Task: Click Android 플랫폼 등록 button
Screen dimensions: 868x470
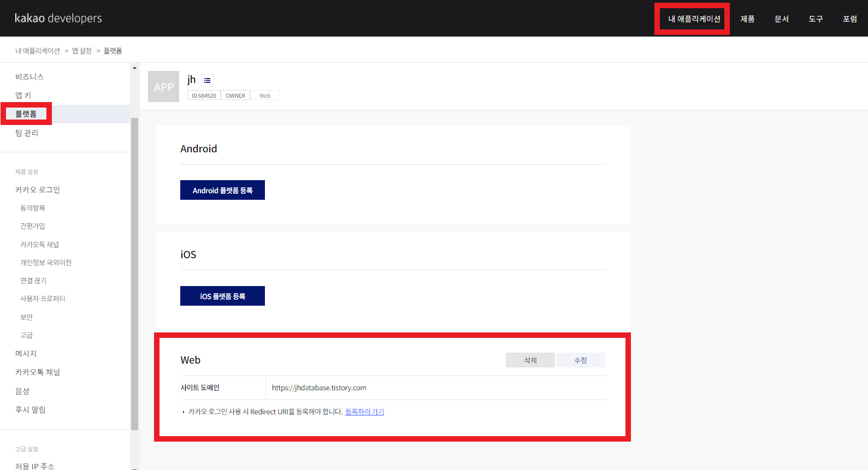Action: 222,190
